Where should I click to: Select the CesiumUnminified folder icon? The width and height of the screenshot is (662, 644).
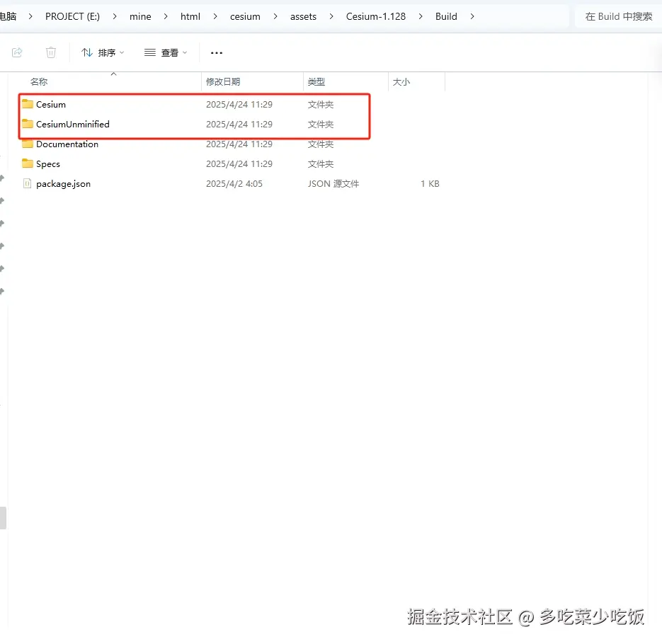(x=28, y=124)
